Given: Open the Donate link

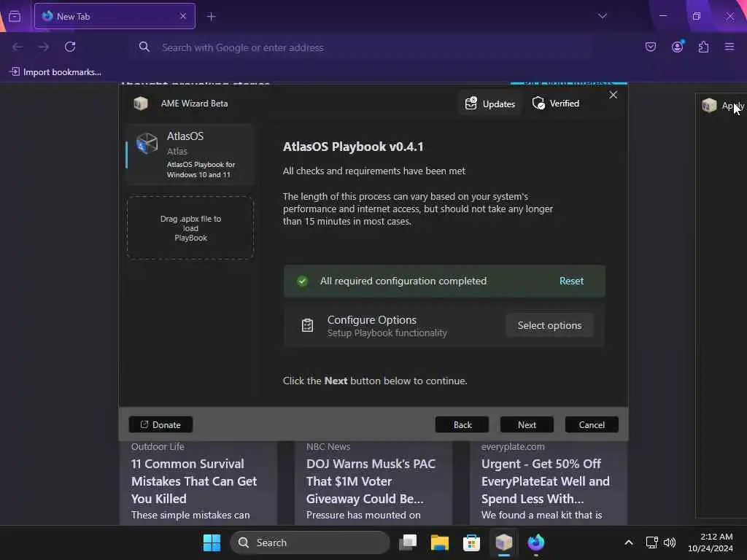Looking at the screenshot, I should pyautogui.click(x=160, y=424).
